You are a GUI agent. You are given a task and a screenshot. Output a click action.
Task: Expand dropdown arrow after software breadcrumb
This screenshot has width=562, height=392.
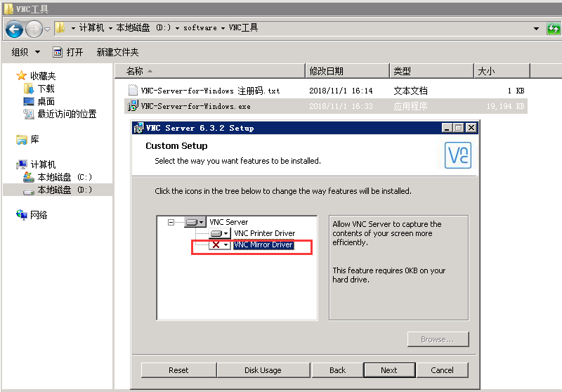[x=223, y=28]
